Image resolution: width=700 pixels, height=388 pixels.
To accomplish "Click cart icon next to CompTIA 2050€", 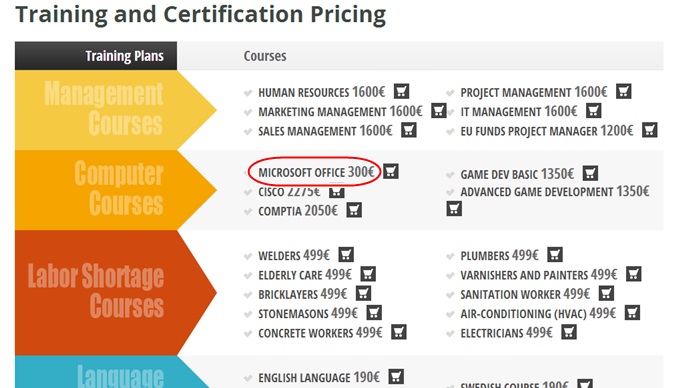I will coord(354,210).
